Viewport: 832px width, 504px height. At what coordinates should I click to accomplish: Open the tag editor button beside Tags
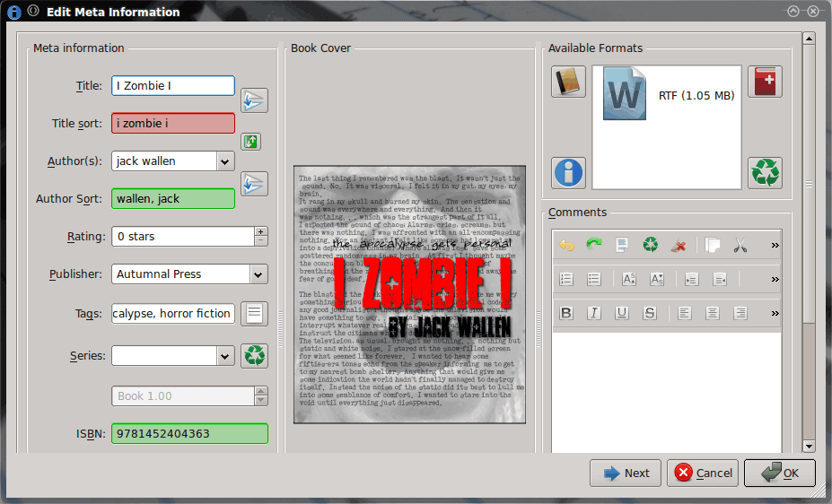pyautogui.click(x=255, y=313)
